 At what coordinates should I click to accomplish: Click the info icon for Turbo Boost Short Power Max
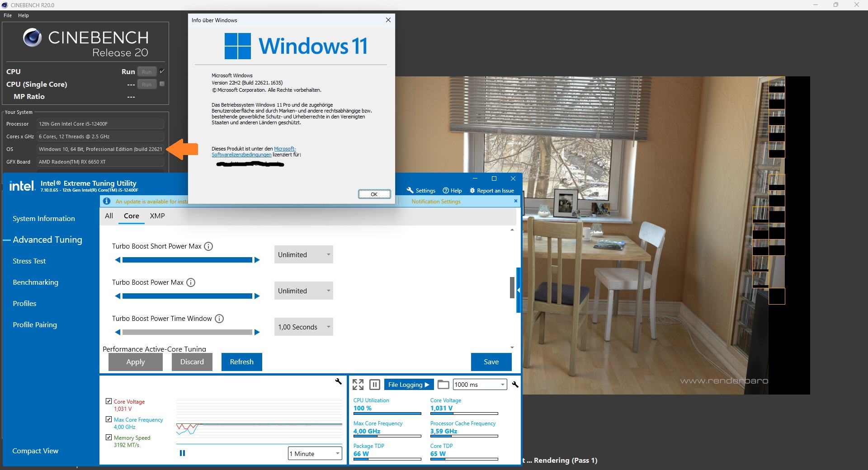tap(208, 246)
